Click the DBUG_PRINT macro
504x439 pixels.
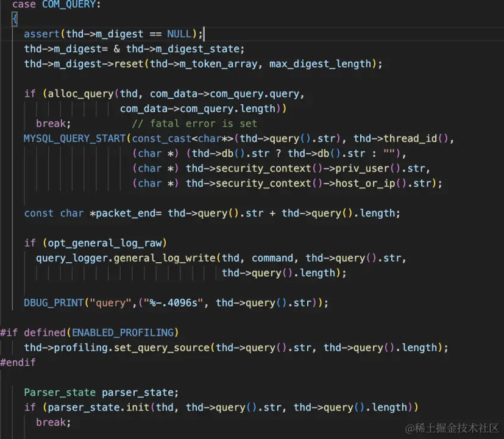point(54,302)
